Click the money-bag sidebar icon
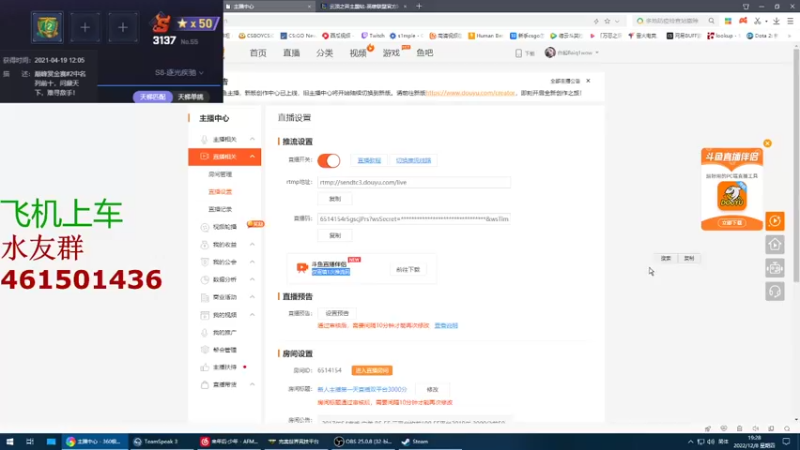Screen dimensions: 800x450 [x=205, y=245]
